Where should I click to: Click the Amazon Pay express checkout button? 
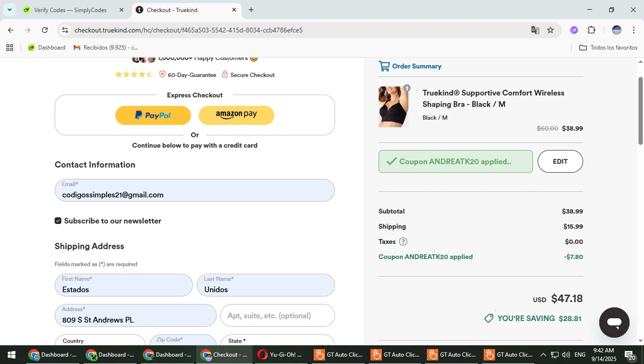click(236, 115)
